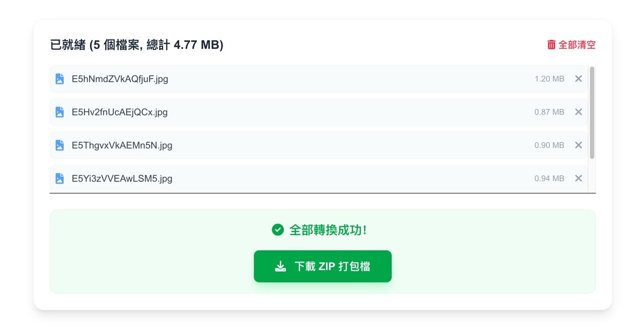Image resolution: width=644 pixels, height=335 pixels.
Task: Click the 1.20 MB size label
Action: tap(549, 79)
